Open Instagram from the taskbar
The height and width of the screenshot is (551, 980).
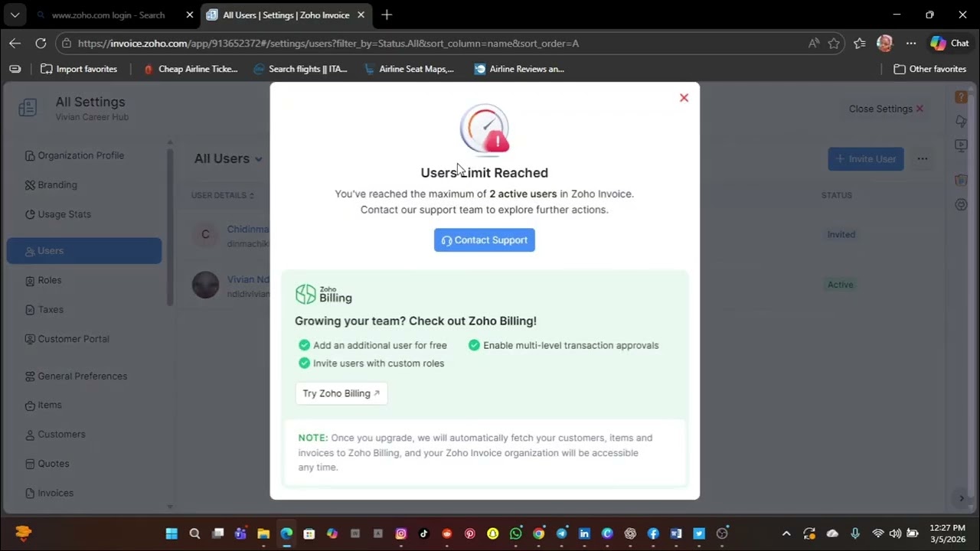point(401,533)
